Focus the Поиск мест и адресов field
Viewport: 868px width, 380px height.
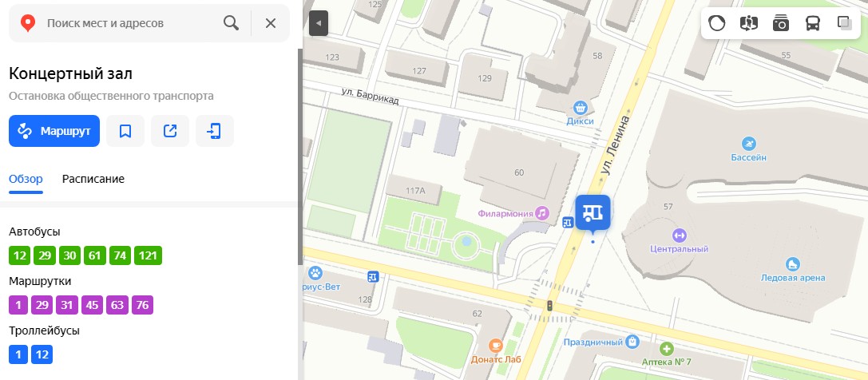[x=130, y=23]
